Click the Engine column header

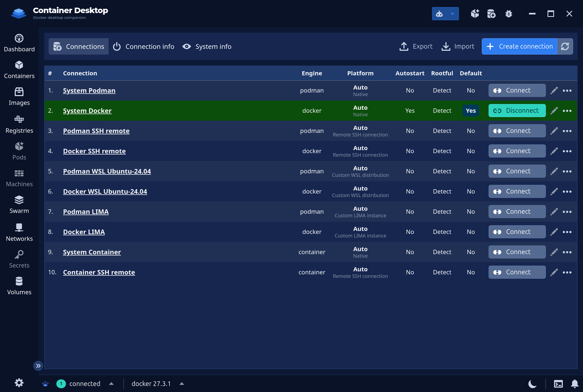312,73
